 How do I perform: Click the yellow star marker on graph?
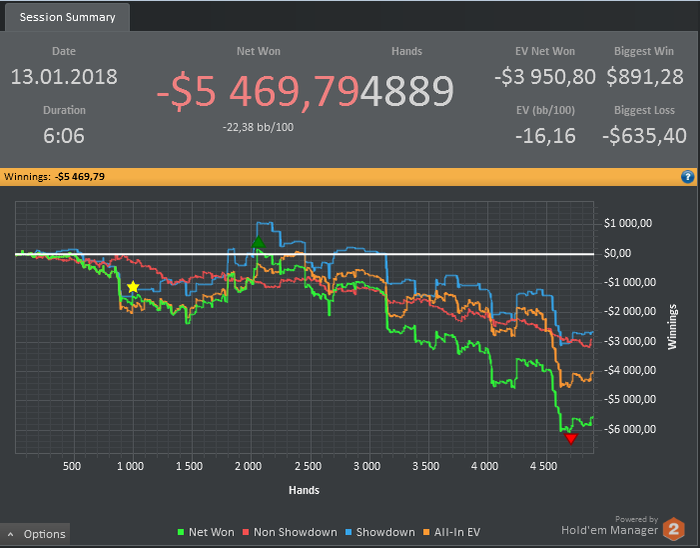[133, 287]
